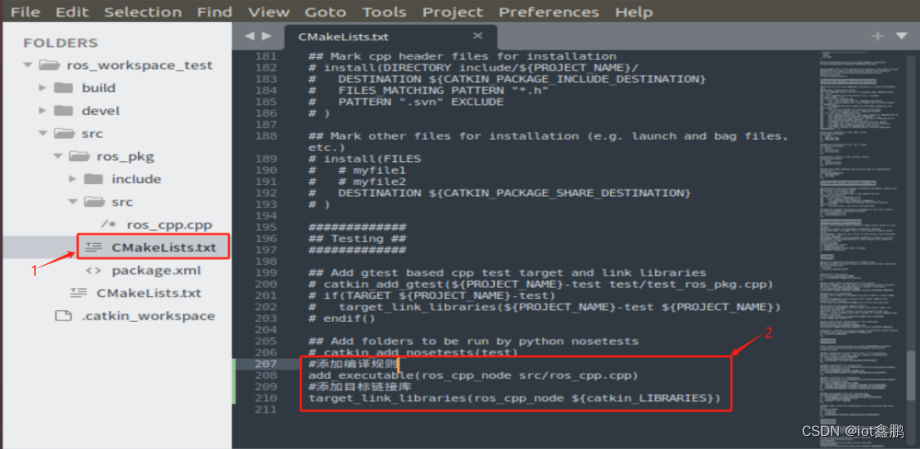Click the FOLDERS sidebar heading

click(60, 43)
